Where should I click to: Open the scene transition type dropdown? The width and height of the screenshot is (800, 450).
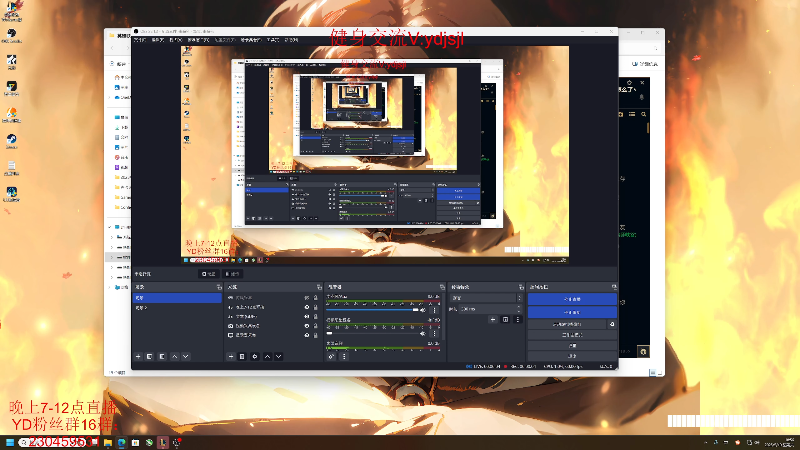coord(487,298)
